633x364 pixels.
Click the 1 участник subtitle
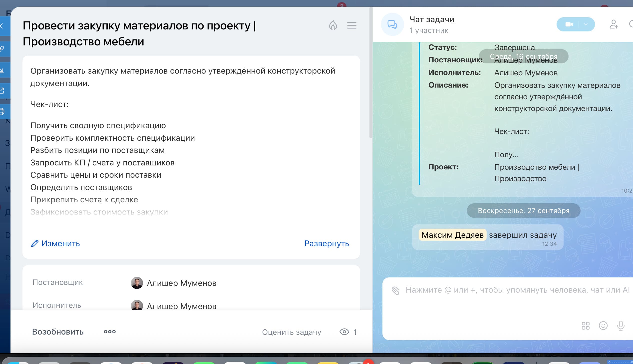click(x=429, y=30)
